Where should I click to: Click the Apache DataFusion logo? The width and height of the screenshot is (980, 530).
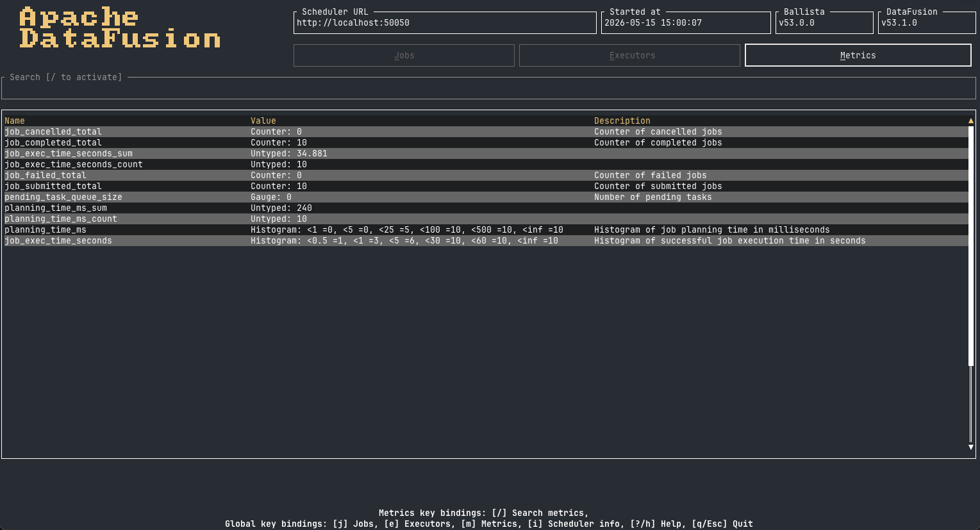[120, 28]
